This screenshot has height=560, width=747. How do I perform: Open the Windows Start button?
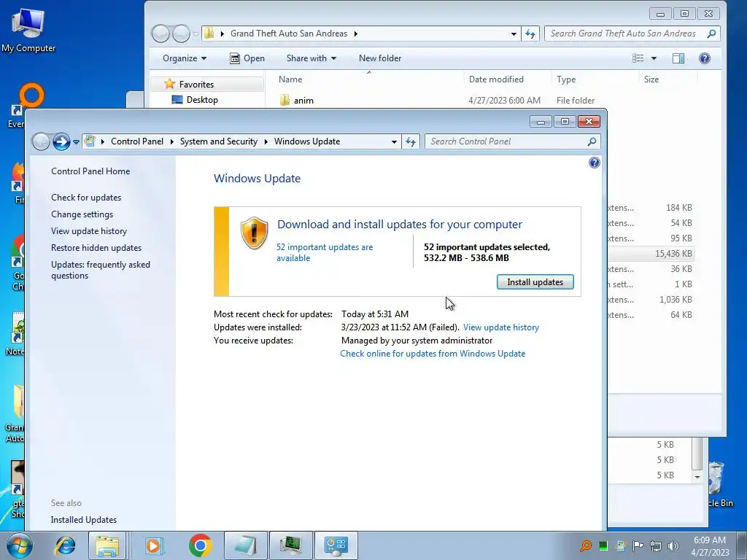pos(19,545)
